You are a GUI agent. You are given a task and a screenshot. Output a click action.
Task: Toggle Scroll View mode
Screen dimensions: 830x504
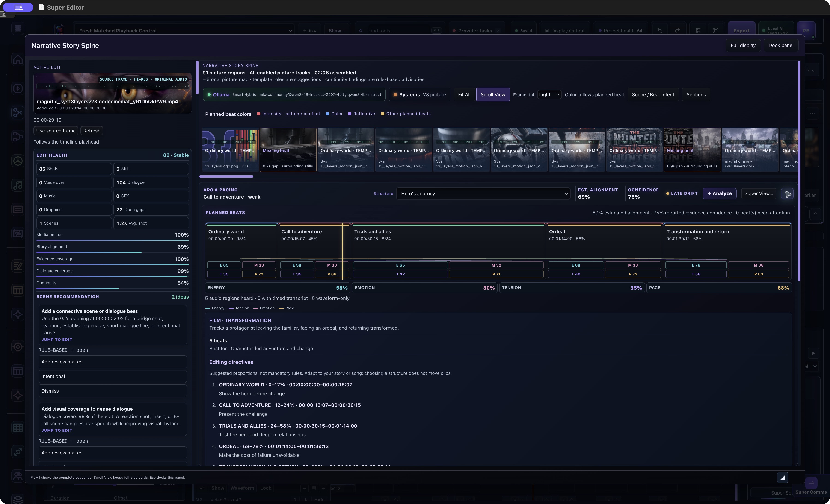[493, 94]
